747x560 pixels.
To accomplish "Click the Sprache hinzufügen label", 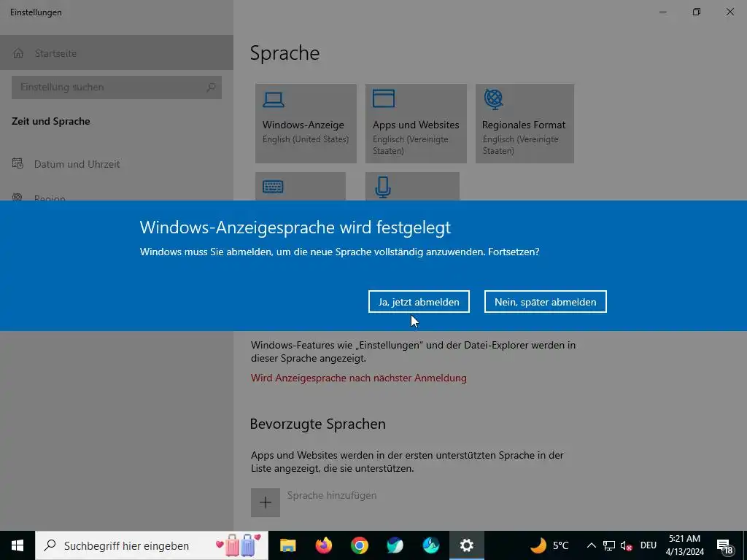I will (x=332, y=495).
